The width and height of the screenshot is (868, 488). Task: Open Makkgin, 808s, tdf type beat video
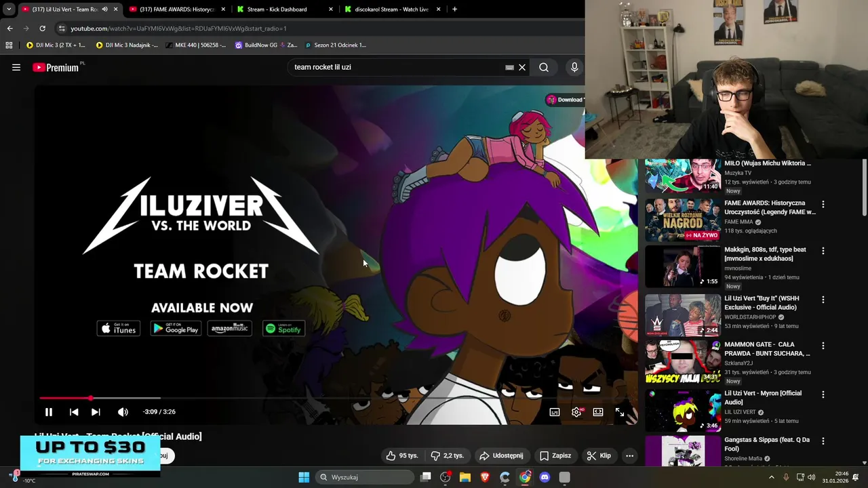(765, 253)
